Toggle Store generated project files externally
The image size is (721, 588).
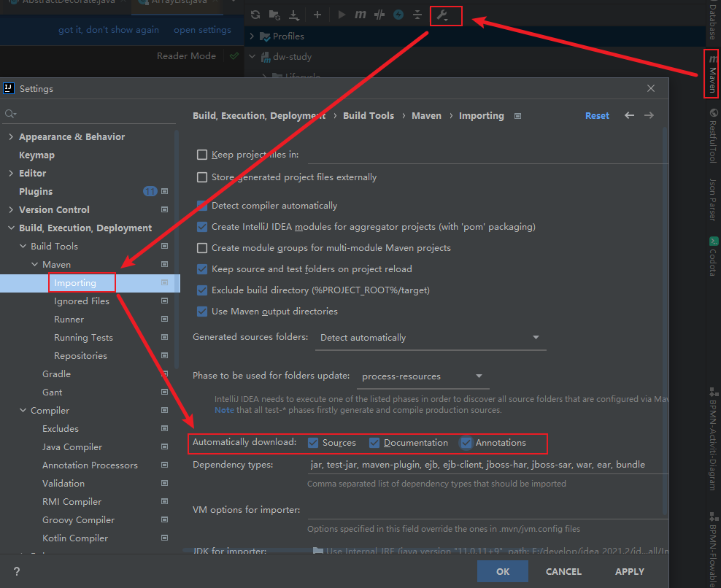click(x=202, y=177)
